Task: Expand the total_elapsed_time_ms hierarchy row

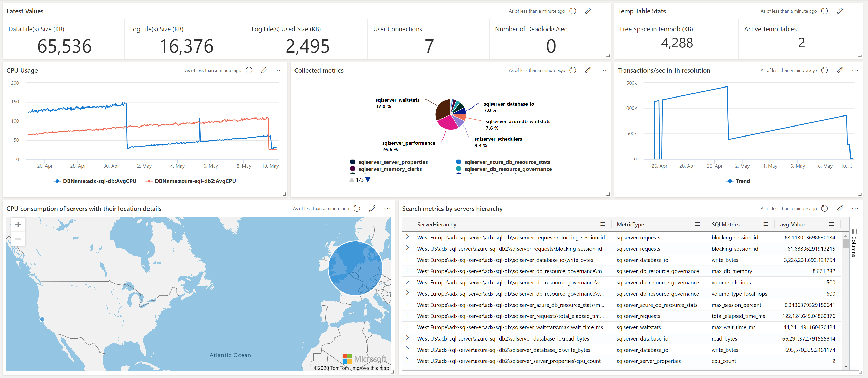Action: tap(407, 315)
